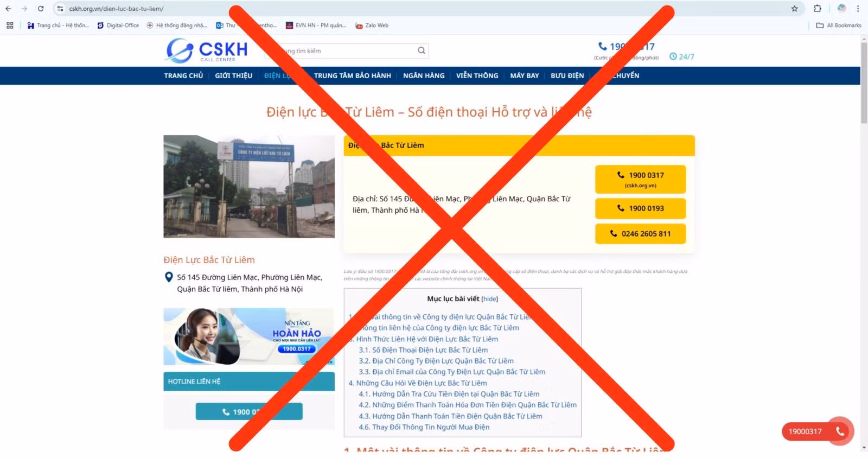Open the Chrome three-dot menu
Image resolution: width=868 pixels, height=458 pixels.
858,9
